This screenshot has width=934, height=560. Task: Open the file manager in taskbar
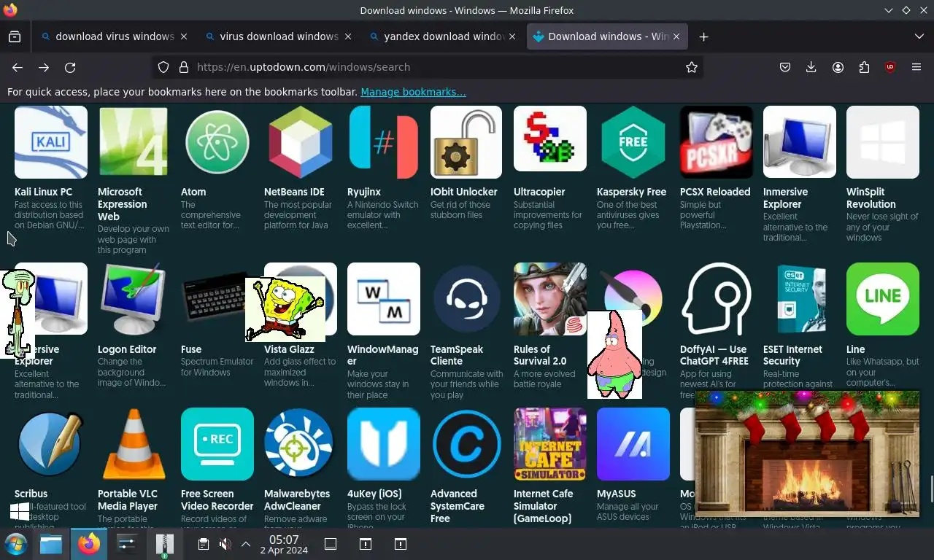pyautogui.click(x=51, y=544)
